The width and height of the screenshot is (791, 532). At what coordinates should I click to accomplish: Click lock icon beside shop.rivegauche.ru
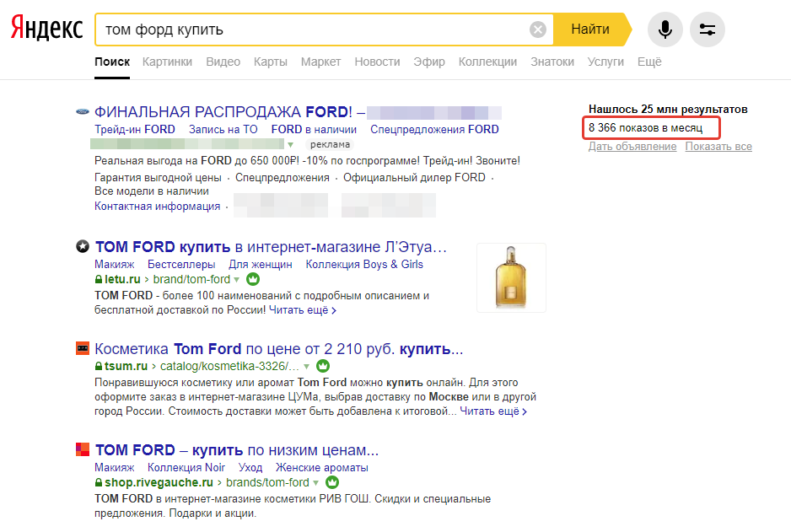coord(99,482)
